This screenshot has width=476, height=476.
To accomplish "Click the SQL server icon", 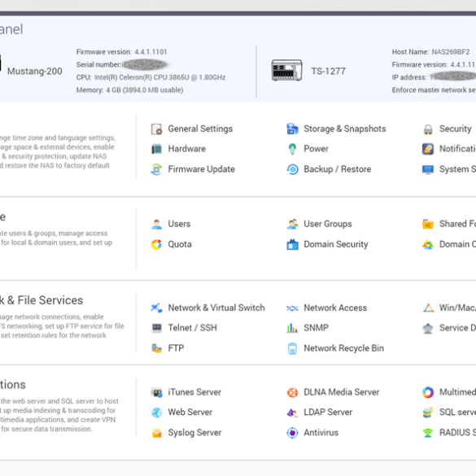I will point(428,413).
